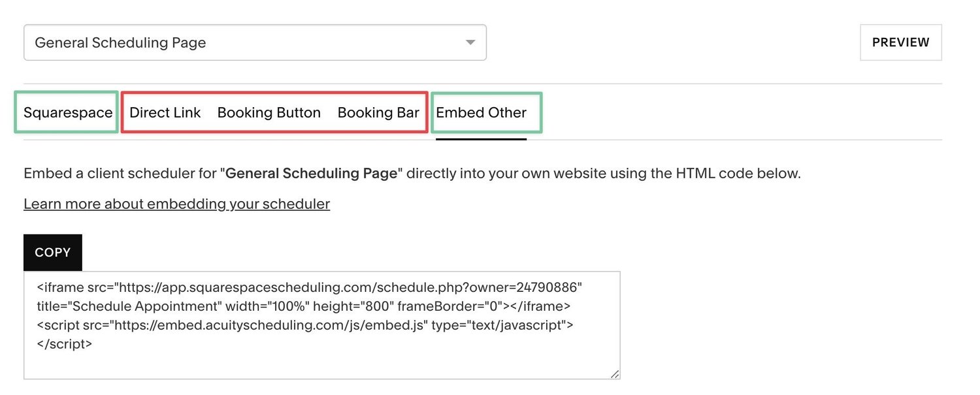Open Learn more about embedding your scheduler
980x395 pixels.
[177, 204]
